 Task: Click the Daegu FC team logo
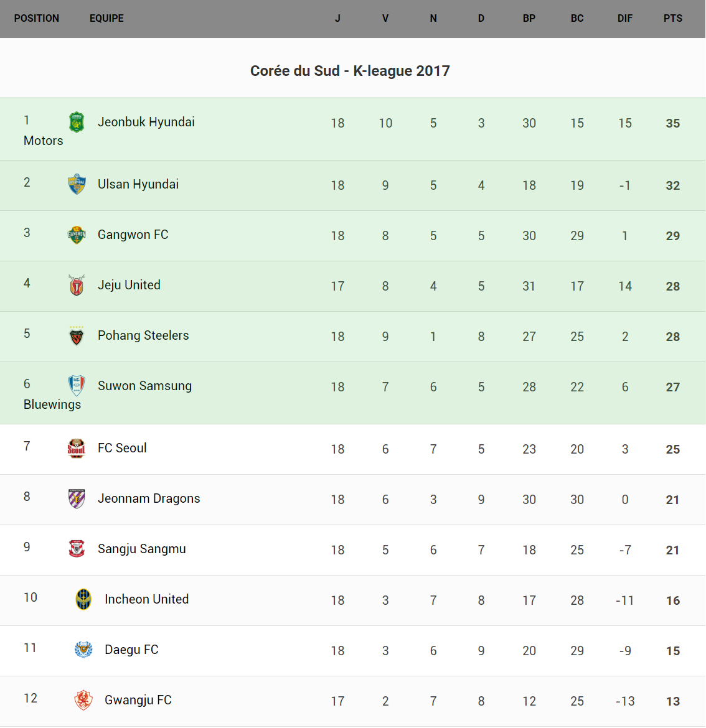click(83, 650)
